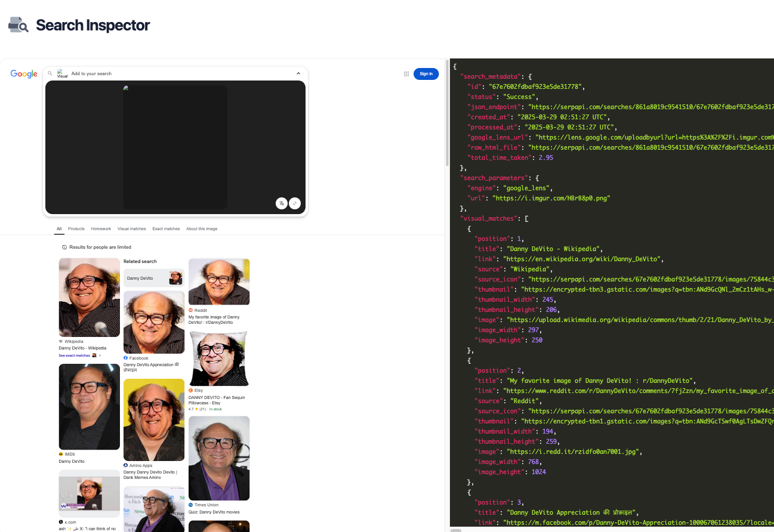Click the magnifier icon in the search box
The height and width of the screenshot is (532, 774).
[x=50, y=73]
